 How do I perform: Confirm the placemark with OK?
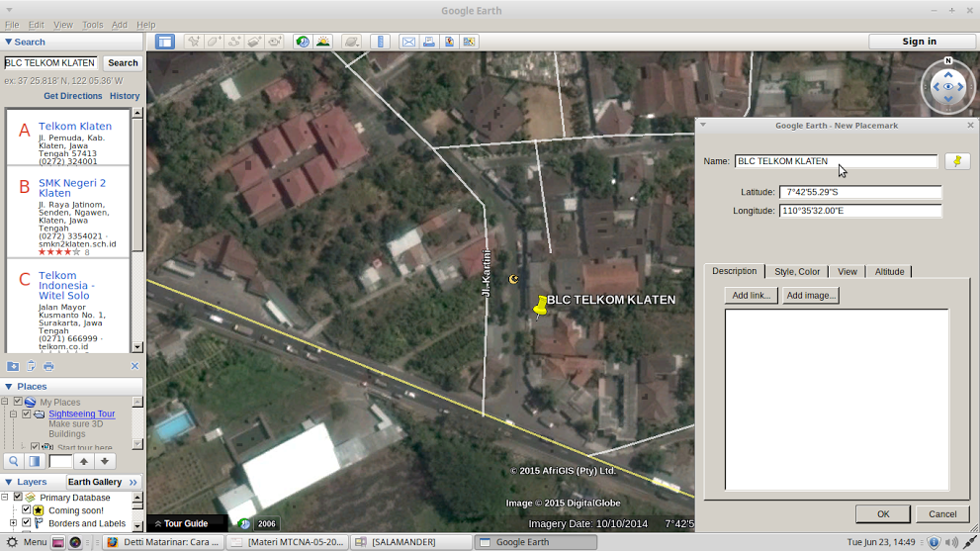coord(882,514)
